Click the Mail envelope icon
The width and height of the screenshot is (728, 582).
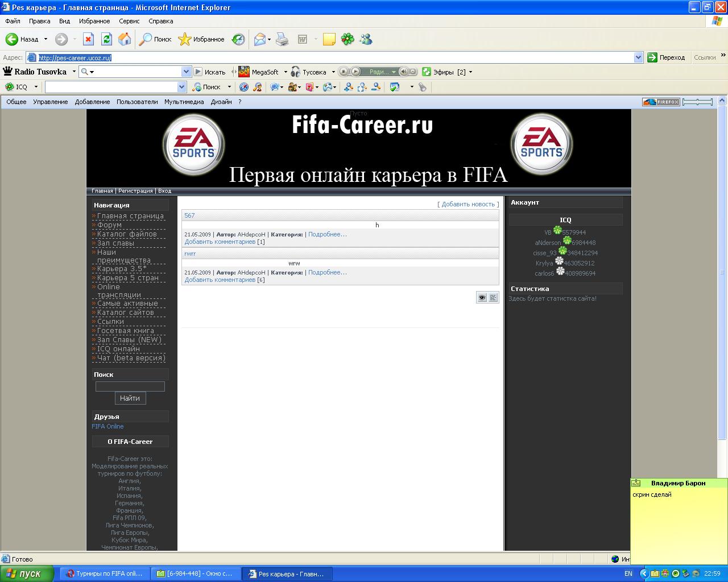tap(260, 39)
